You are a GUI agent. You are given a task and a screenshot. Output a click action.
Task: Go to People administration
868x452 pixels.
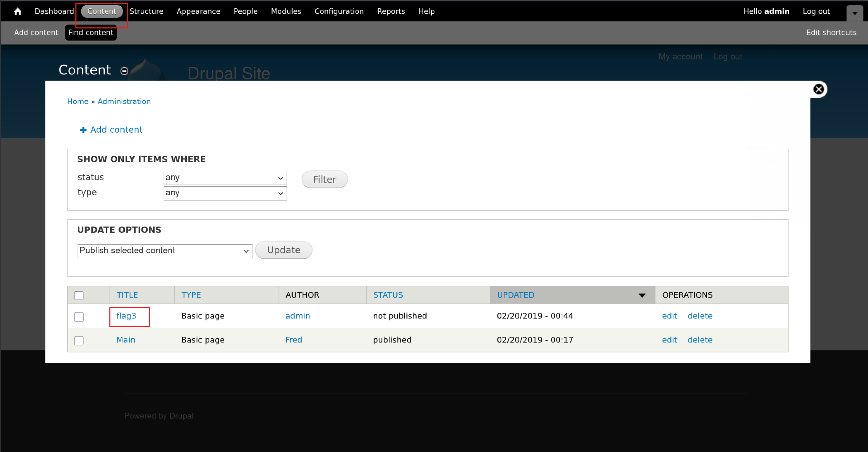point(246,12)
